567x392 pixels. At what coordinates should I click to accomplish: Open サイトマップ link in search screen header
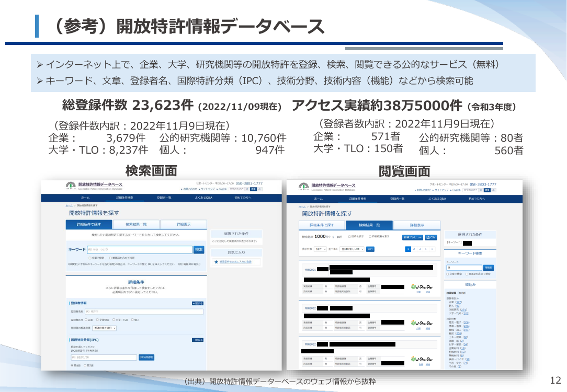click(x=208, y=189)
